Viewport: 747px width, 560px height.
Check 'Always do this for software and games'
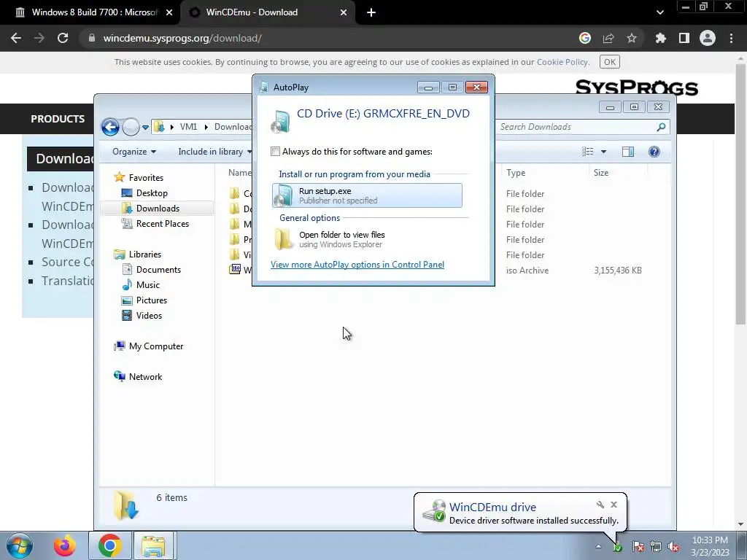click(275, 152)
